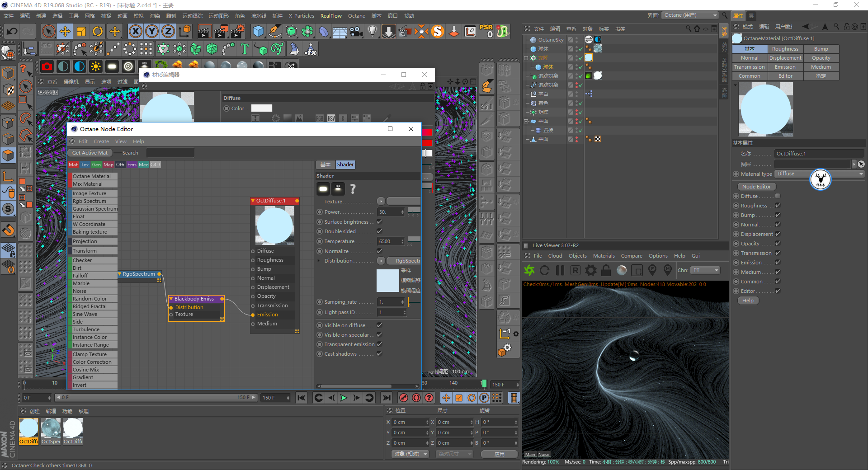This screenshot has height=470, width=868.
Task: Start render in Live Viewer
Action: pyautogui.click(x=529, y=270)
